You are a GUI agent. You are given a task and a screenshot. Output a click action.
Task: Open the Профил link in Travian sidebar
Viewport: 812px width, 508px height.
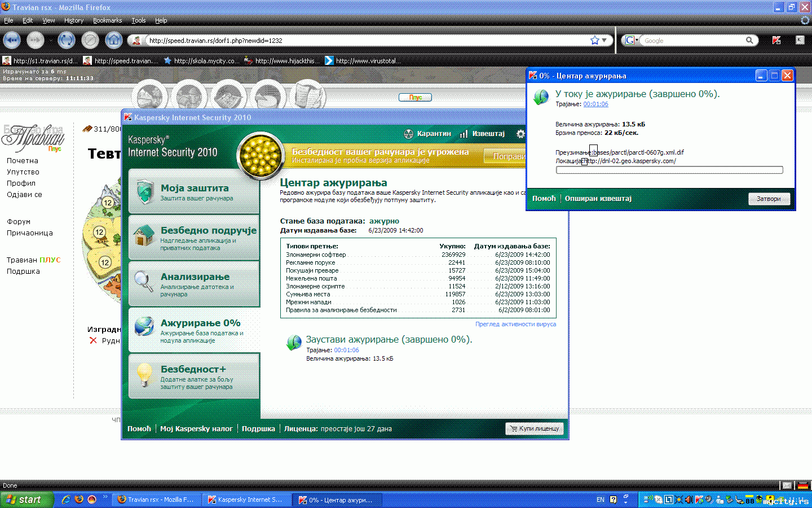tap(21, 183)
